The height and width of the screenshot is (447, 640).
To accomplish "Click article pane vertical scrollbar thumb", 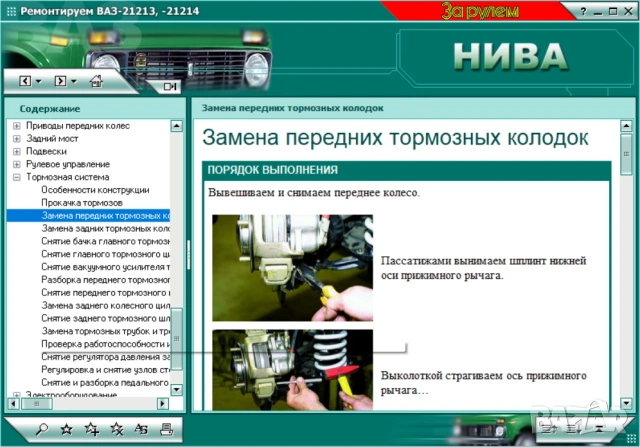I will [x=626, y=154].
